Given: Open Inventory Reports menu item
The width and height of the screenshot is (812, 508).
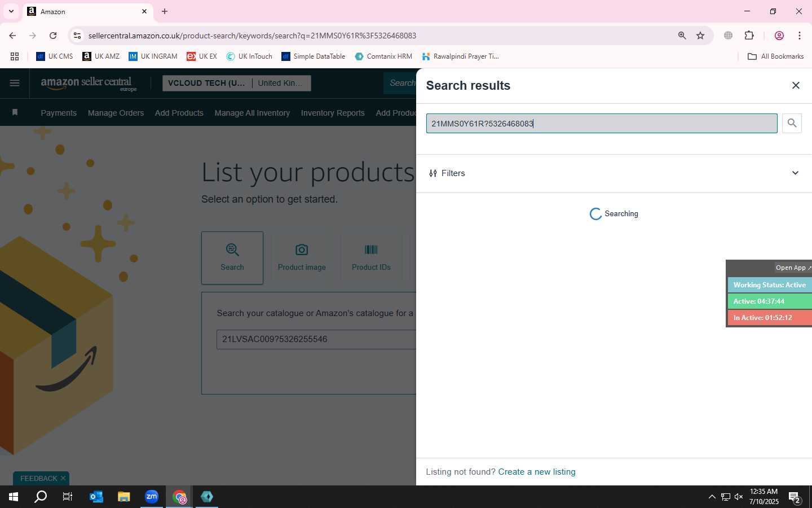Looking at the screenshot, I should (333, 113).
